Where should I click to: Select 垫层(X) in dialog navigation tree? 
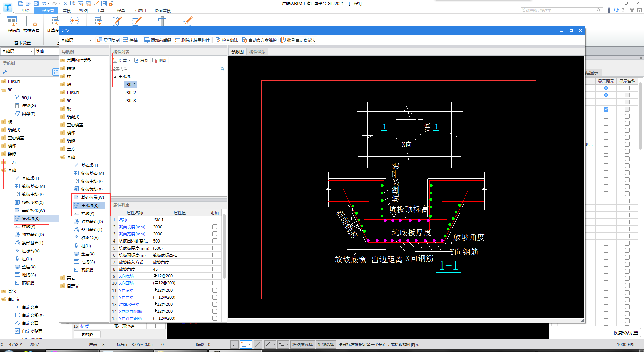[x=84, y=254]
